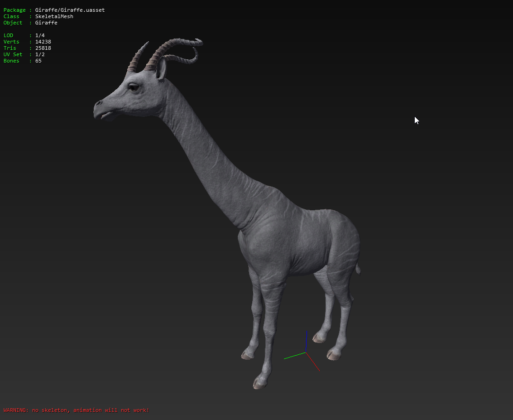This screenshot has height=420, width=513.
Task: Click the Verts count 14238
Action: click(43, 42)
